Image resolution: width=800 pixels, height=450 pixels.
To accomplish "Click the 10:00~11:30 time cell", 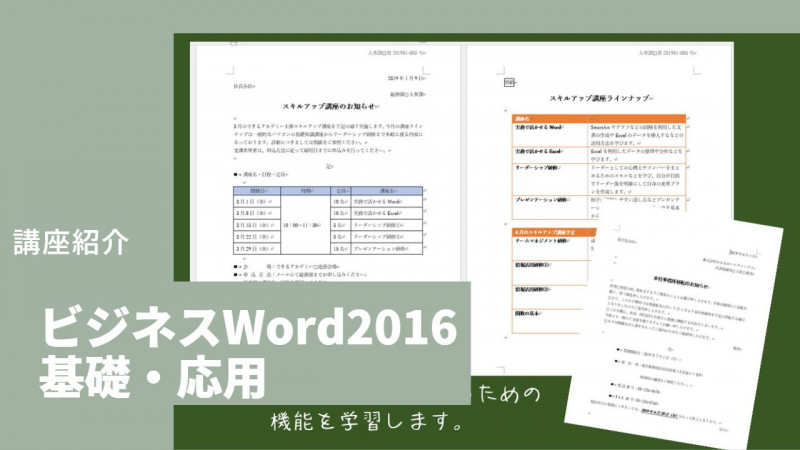I will pos(305,225).
